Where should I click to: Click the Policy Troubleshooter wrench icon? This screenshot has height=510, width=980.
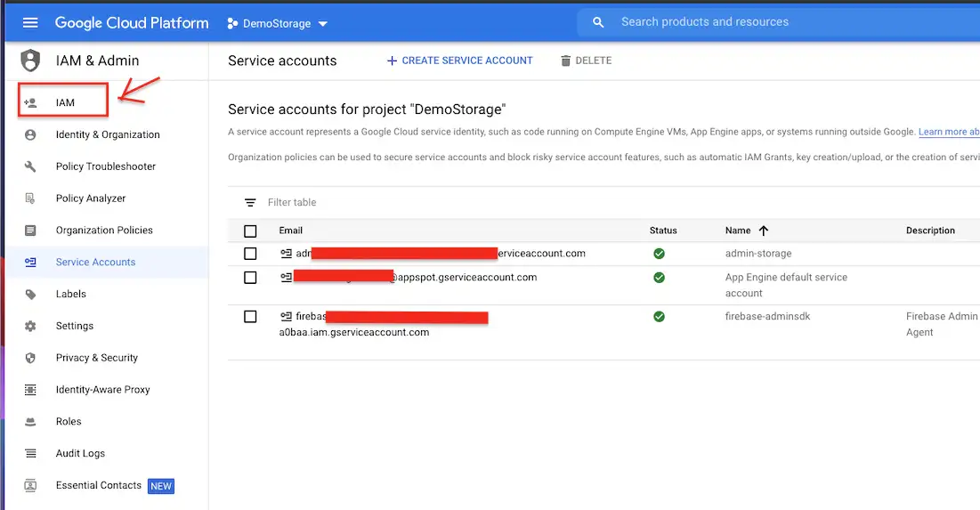click(31, 166)
